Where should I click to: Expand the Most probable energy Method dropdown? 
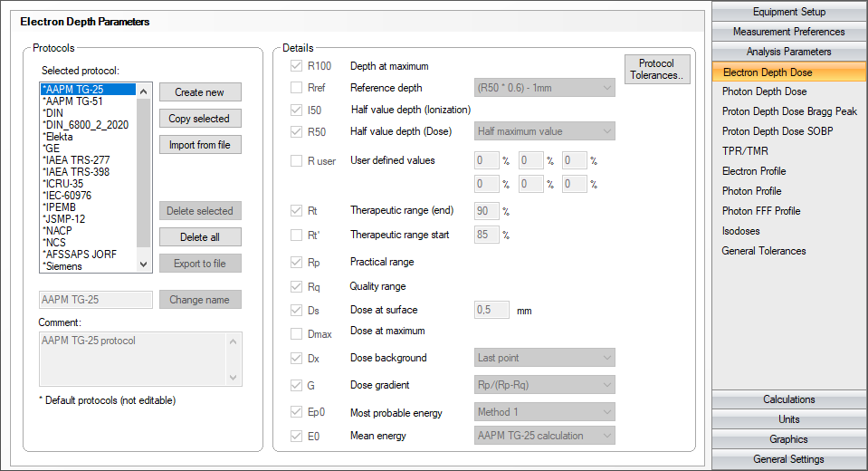(x=545, y=412)
